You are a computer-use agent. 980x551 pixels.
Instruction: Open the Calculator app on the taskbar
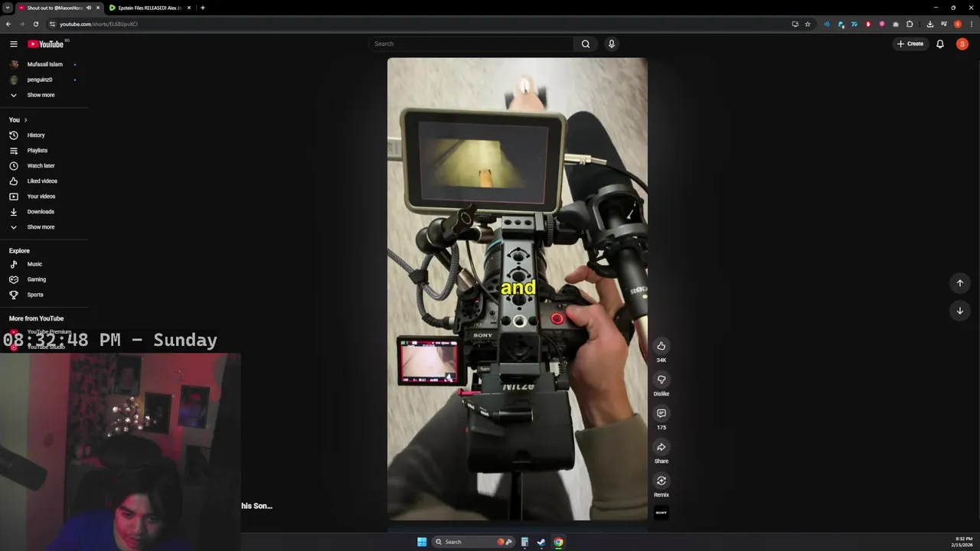point(524,542)
